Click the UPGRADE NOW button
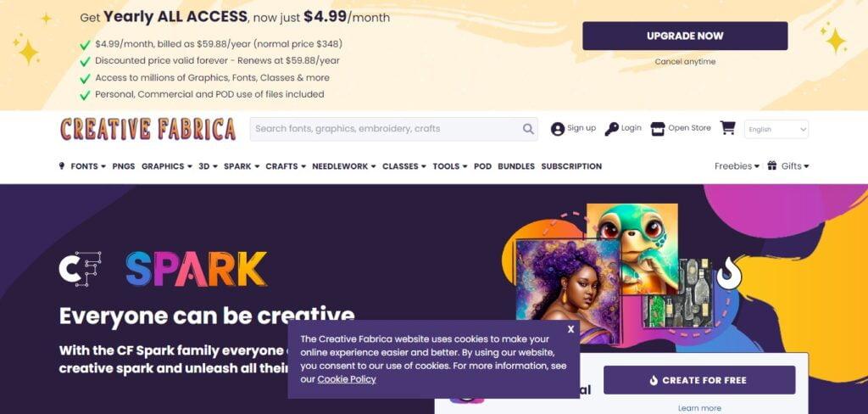The width and height of the screenshot is (868, 414). 685,36
